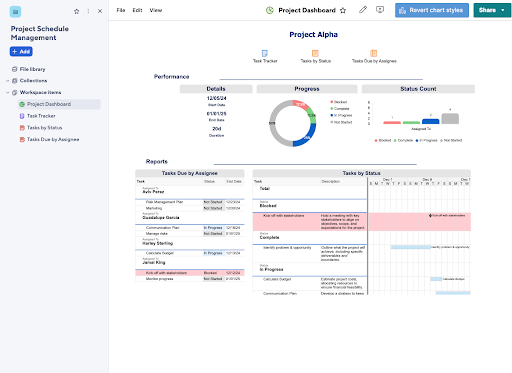Click the Details widget header
Viewport: 512px width, 373px height.
[x=216, y=89]
